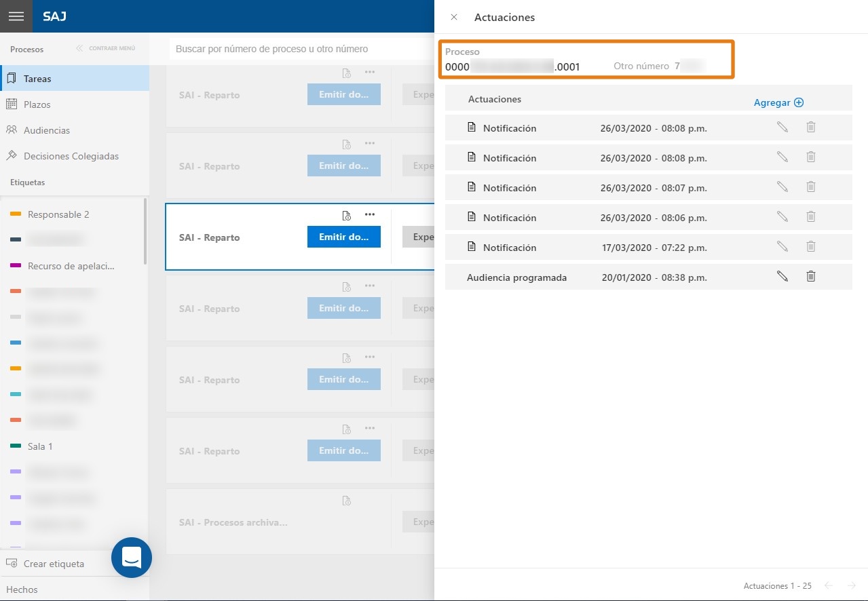Open document icon of Notificación 26/03/2020 08:07 p.m.
This screenshot has height=601, width=868.
[x=472, y=187]
